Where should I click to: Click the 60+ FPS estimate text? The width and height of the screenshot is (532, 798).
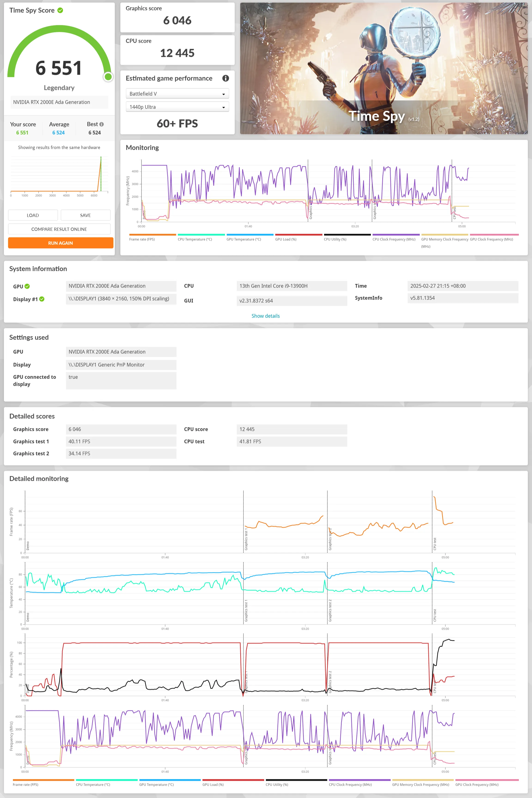click(x=177, y=123)
